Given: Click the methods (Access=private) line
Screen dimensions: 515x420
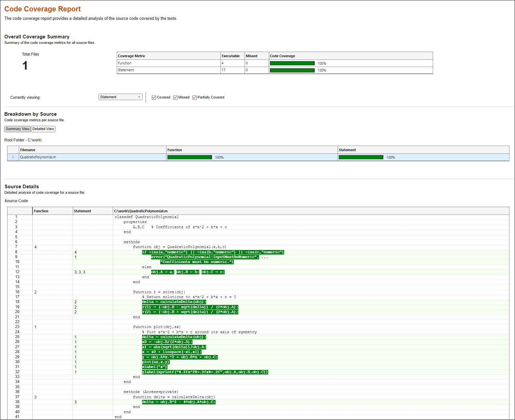Looking at the screenshot, I should (x=151, y=392).
